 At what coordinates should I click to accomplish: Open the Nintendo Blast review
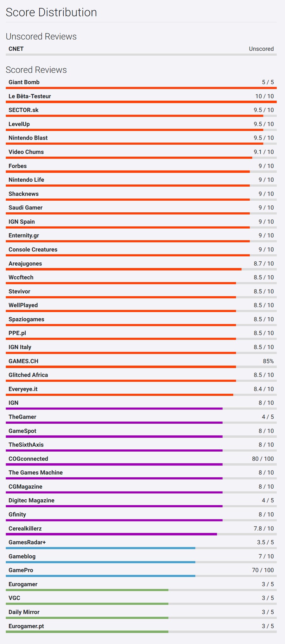(x=28, y=138)
